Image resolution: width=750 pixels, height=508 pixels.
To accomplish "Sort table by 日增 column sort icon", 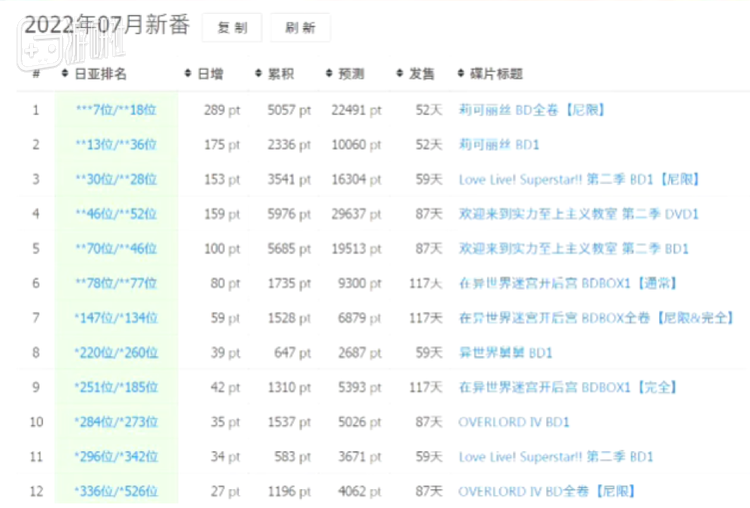I will [189, 74].
